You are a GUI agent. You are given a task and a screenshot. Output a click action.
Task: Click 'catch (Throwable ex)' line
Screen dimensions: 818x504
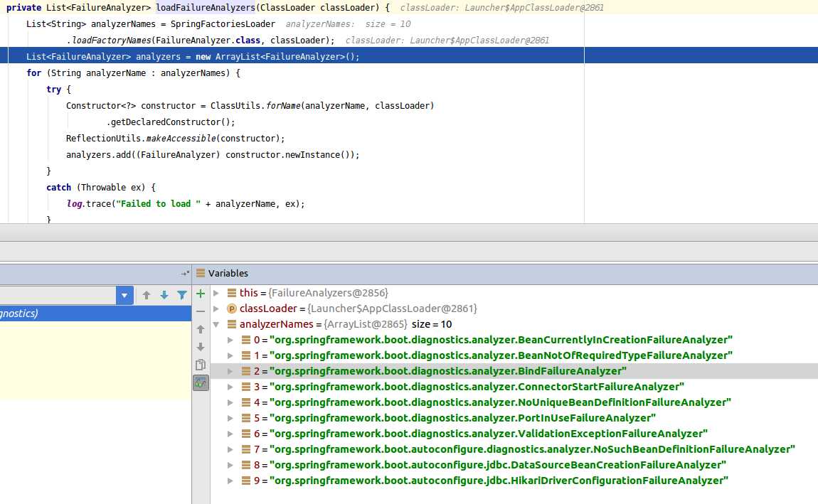(x=101, y=187)
